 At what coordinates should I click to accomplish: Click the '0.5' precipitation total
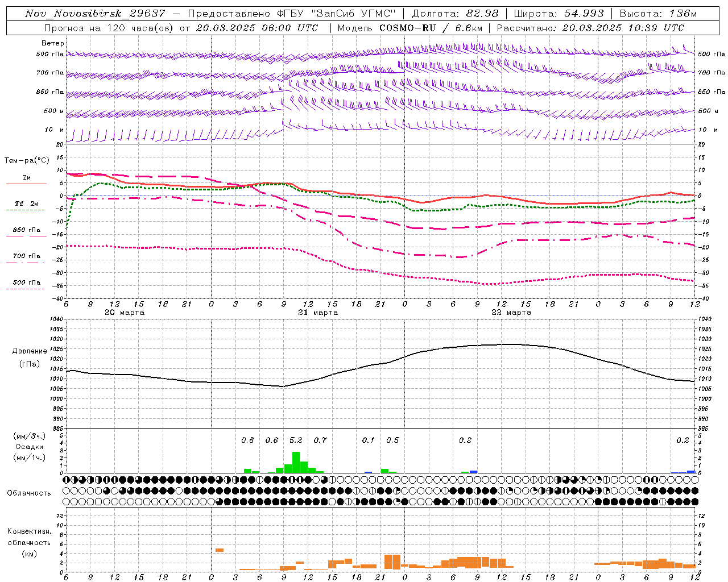(392, 440)
